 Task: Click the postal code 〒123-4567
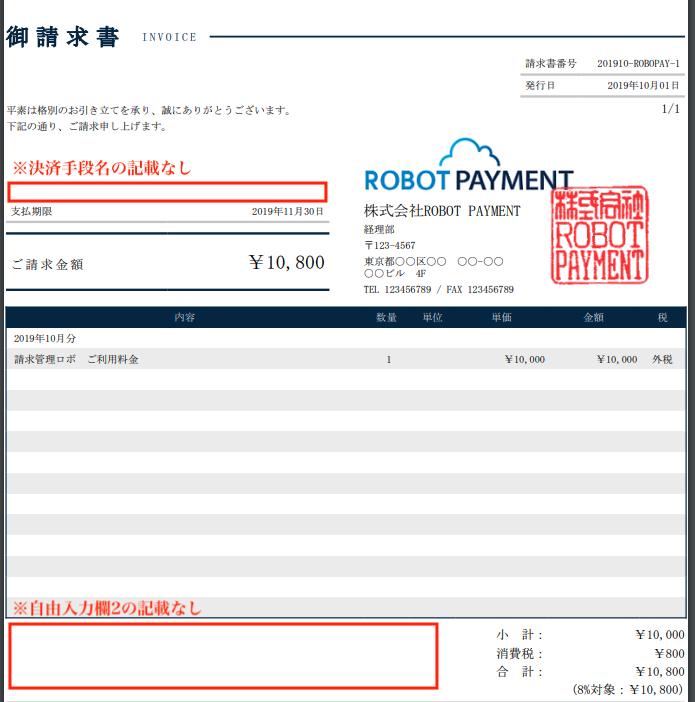[390, 245]
